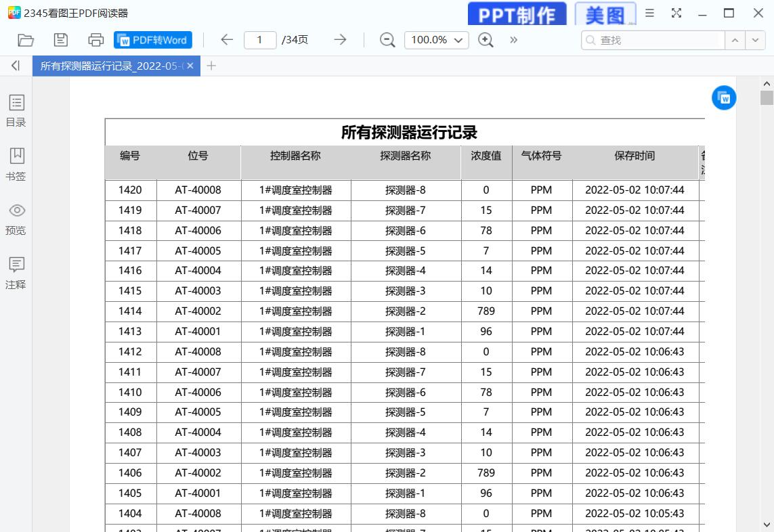Go to next page arrow
This screenshot has height=532, width=774.
tap(340, 40)
